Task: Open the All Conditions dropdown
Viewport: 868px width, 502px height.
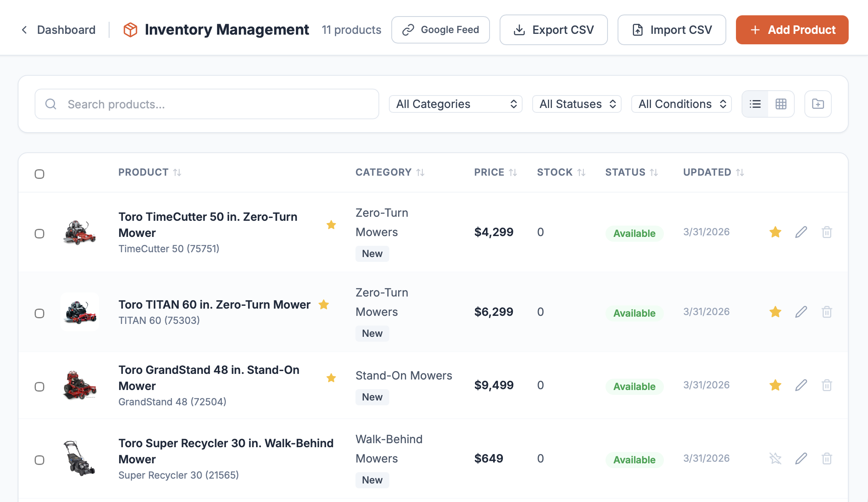Action: tap(681, 104)
